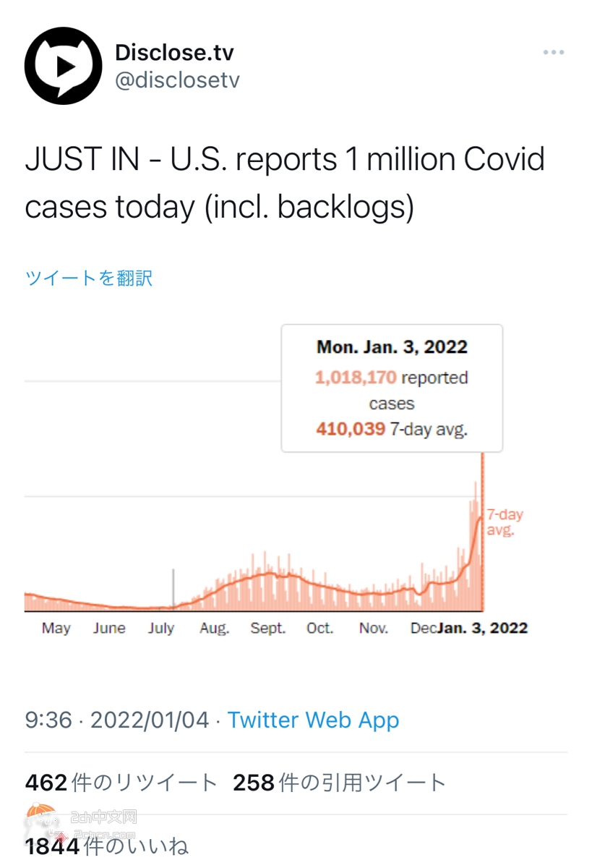Click the 1,018,170 reported cases figure

392,391
